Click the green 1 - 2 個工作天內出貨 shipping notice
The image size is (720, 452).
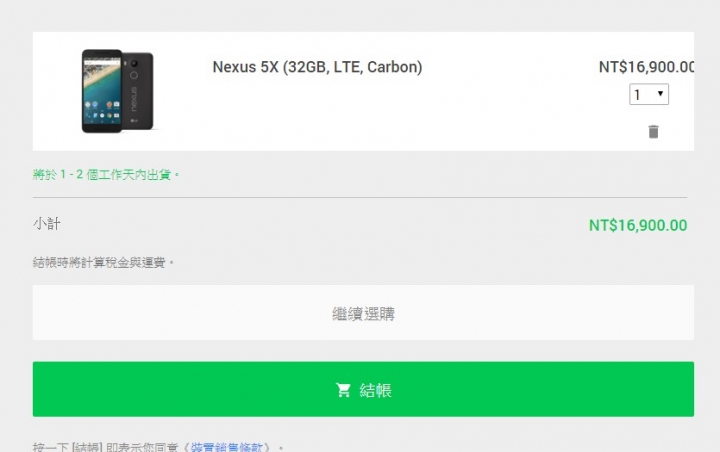[x=106, y=175]
